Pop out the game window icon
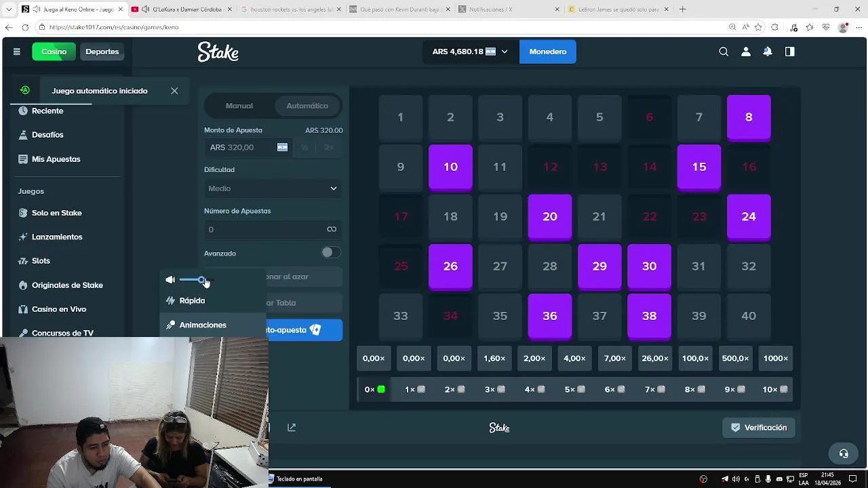Screen dimensions: 868x488 tap(292, 428)
